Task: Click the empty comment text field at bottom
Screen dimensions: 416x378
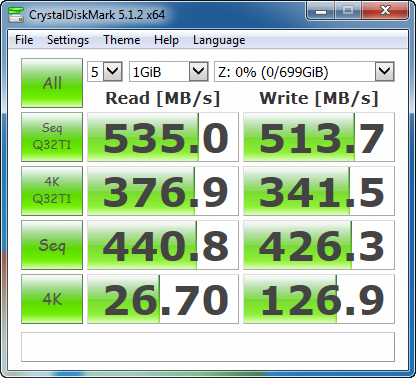Action: [208, 347]
